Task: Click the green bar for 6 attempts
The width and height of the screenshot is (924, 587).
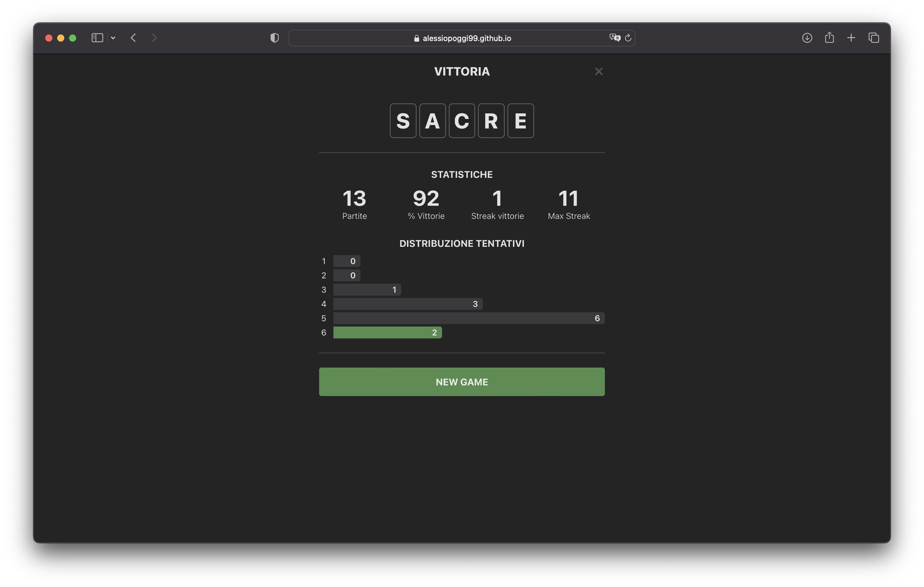Action: pyautogui.click(x=387, y=332)
